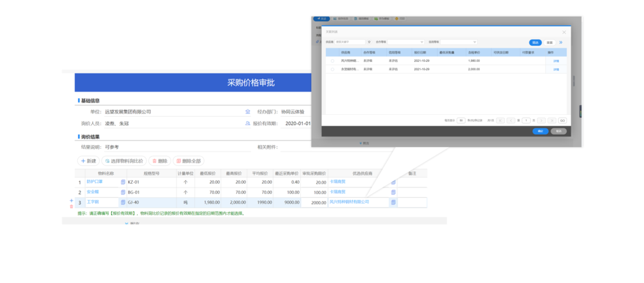Click red trash icon left of row 3
This screenshot has height=283, width=644.
[71, 206]
